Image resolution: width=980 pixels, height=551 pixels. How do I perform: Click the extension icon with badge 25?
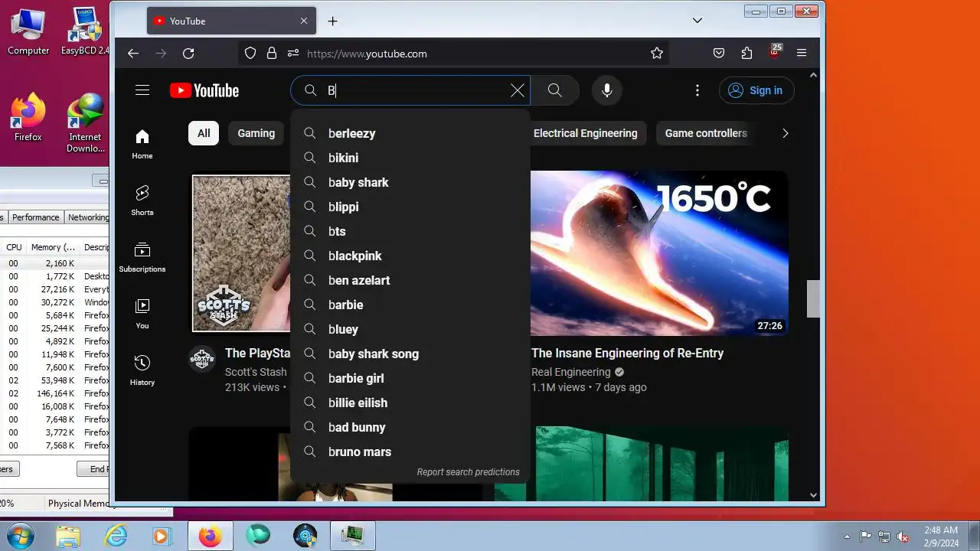(775, 52)
